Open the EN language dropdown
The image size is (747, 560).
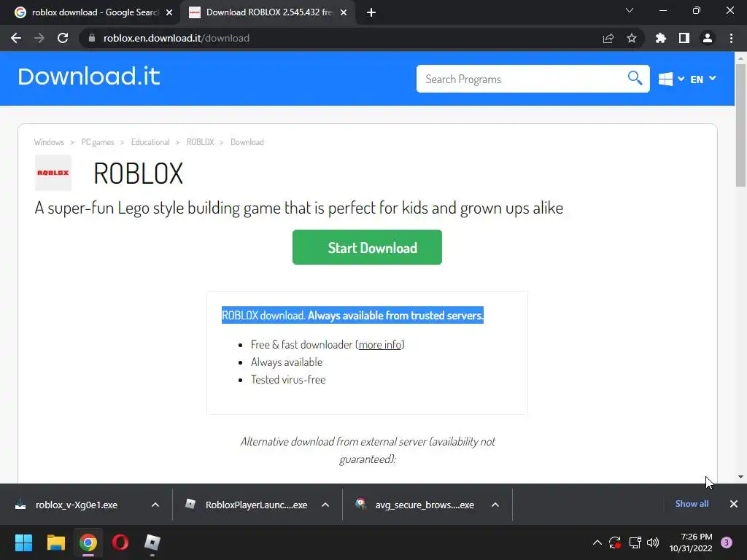point(703,79)
